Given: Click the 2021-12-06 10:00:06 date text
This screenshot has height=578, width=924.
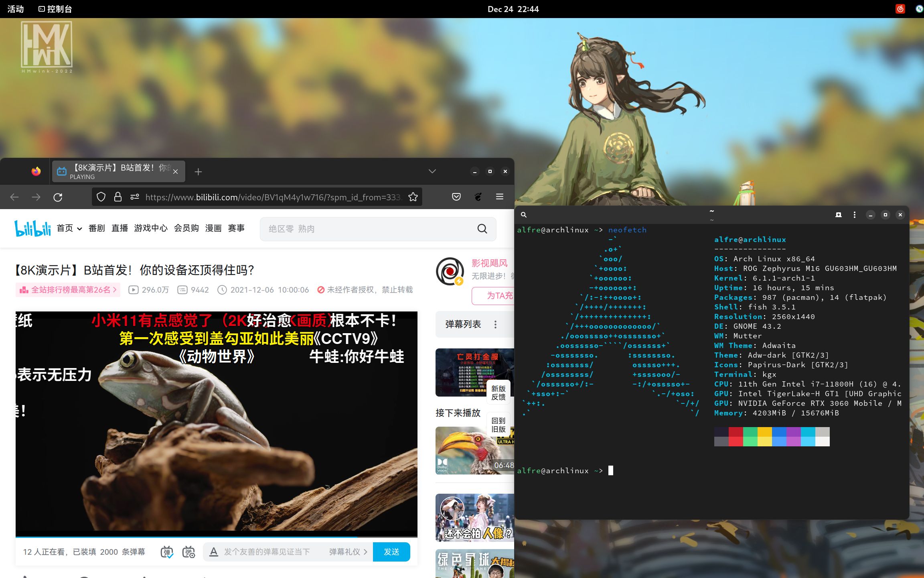Looking at the screenshot, I should [269, 290].
